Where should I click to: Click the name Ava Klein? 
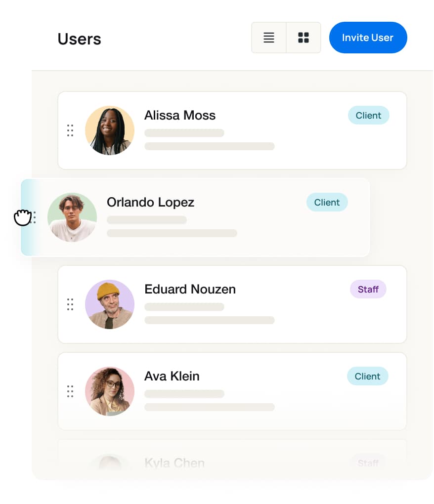(172, 376)
